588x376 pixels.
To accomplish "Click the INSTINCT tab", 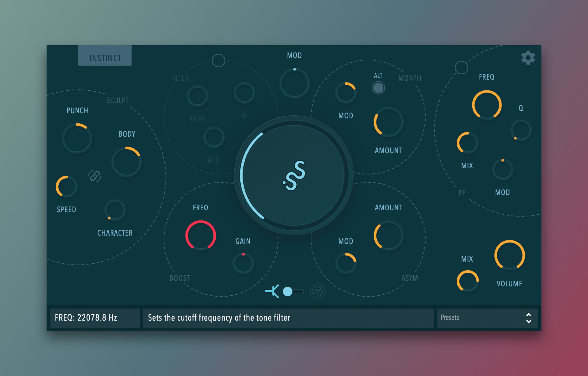I will (x=105, y=56).
